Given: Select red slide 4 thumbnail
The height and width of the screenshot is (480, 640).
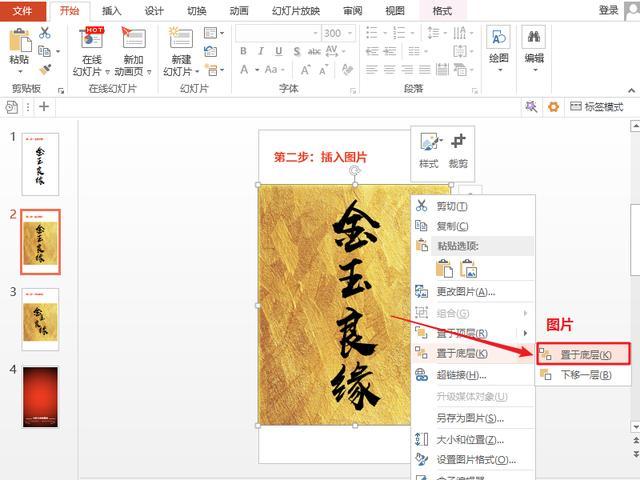Looking at the screenshot, I should [x=40, y=397].
